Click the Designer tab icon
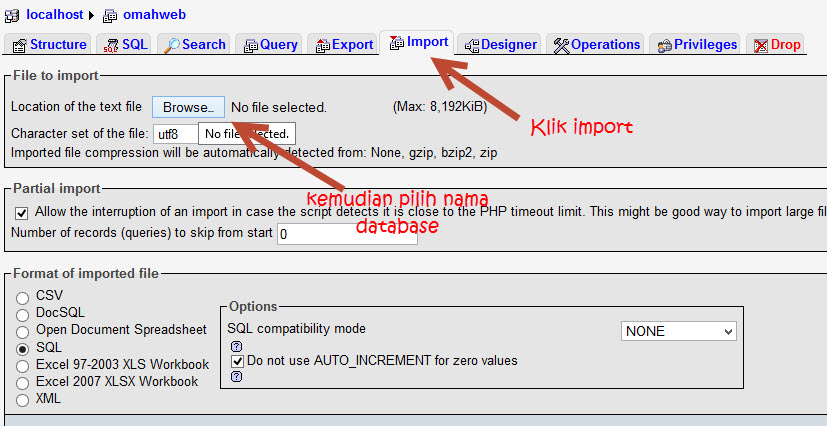 (x=471, y=45)
